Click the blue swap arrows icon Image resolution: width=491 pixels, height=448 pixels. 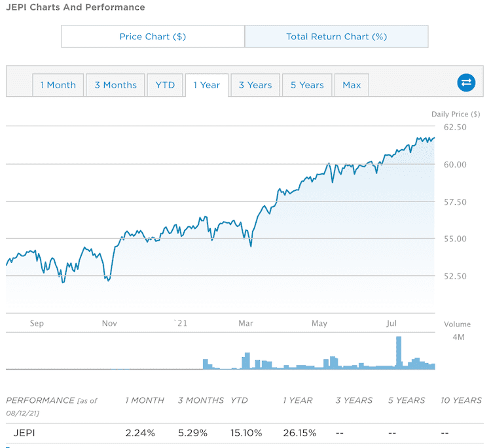[x=466, y=82]
